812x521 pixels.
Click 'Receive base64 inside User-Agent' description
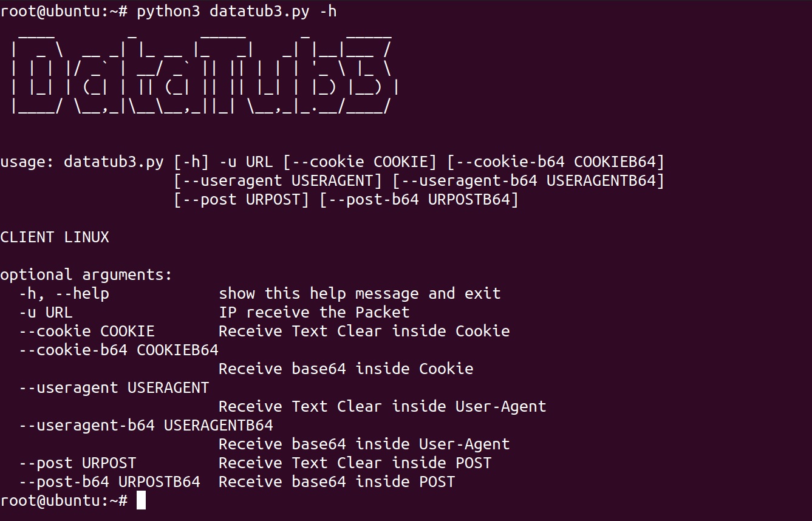coord(364,444)
